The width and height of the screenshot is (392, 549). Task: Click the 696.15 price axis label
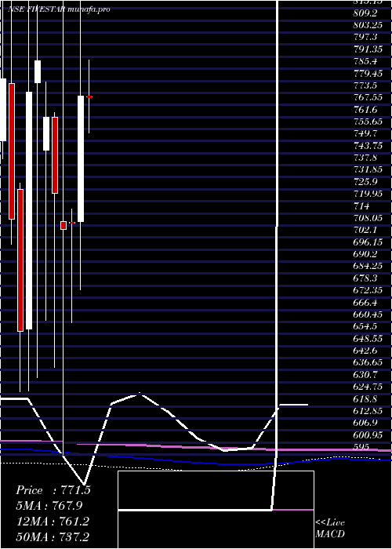[368, 242]
